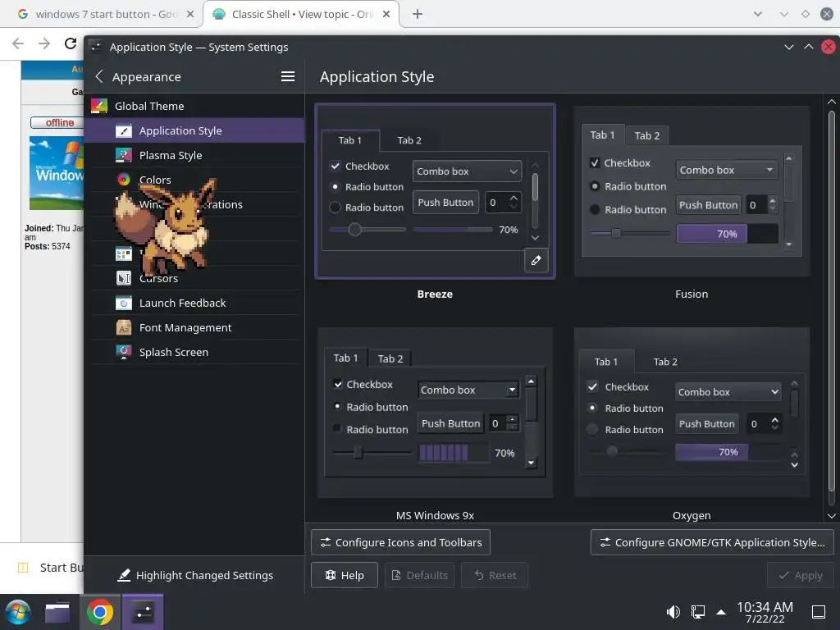The height and width of the screenshot is (630, 840).
Task: Click the Highlight Changed Settings pencil icon
Action: click(124, 575)
